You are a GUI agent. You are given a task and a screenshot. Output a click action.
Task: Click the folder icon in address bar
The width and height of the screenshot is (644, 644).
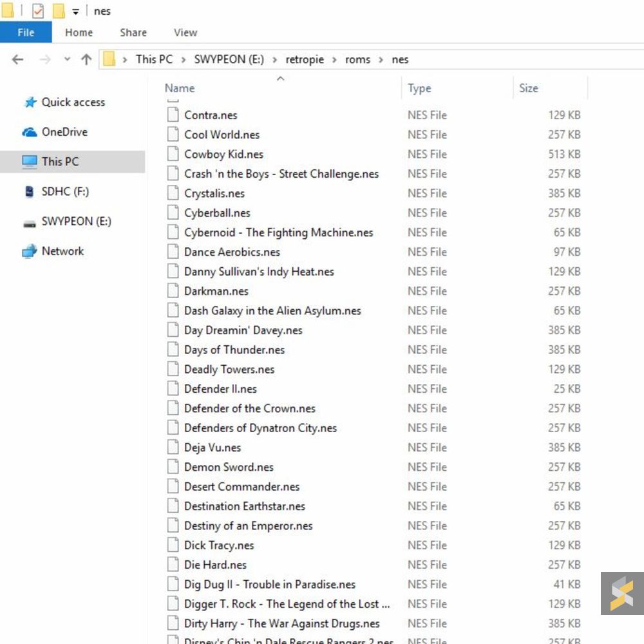tap(109, 59)
